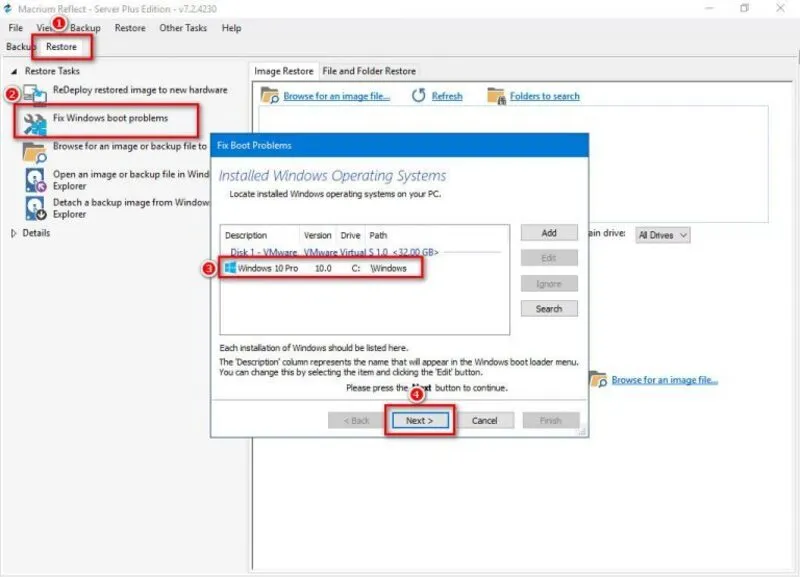The height and width of the screenshot is (577, 800).
Task: Open the Other Tasks menu
Action: point(183,28)
